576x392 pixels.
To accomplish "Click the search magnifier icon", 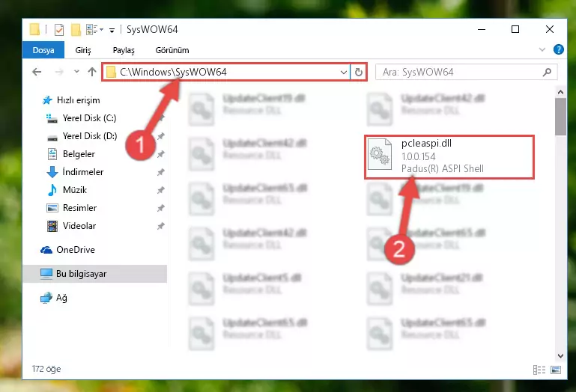I will coord(547,72).
